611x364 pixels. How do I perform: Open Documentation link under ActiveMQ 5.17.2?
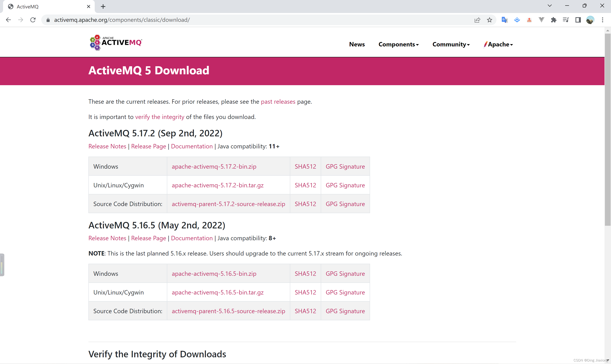[192, 146]
